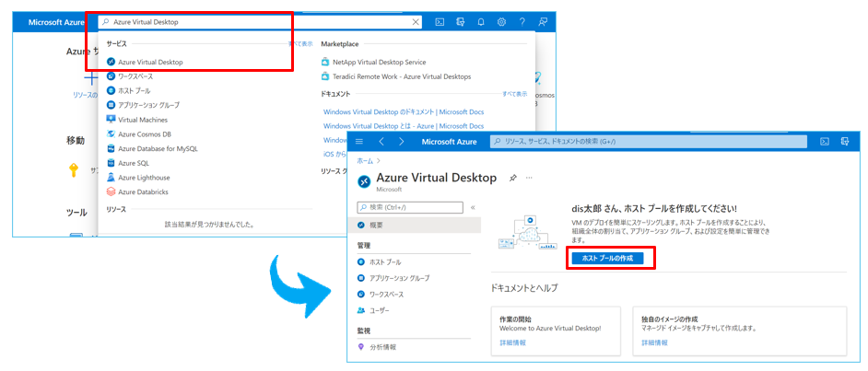Click the key icon under 移動

[x=73, y=170]
